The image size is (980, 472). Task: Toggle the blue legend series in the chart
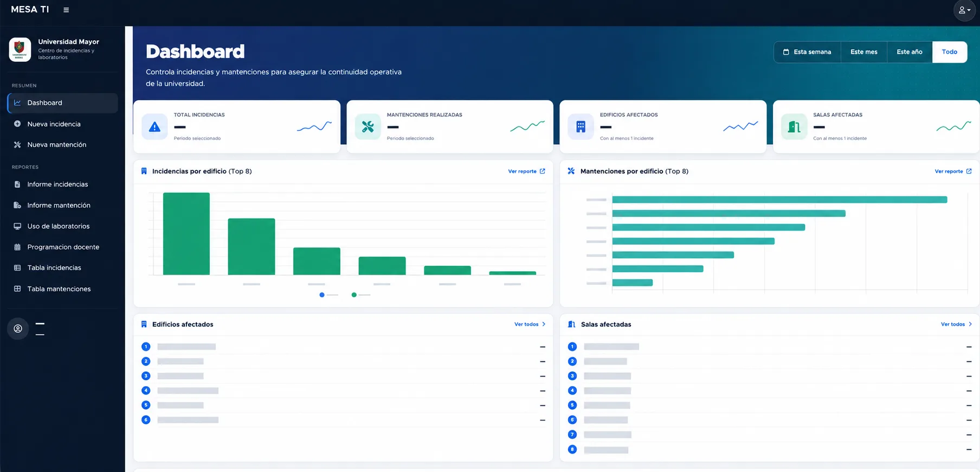click(328, 295)
